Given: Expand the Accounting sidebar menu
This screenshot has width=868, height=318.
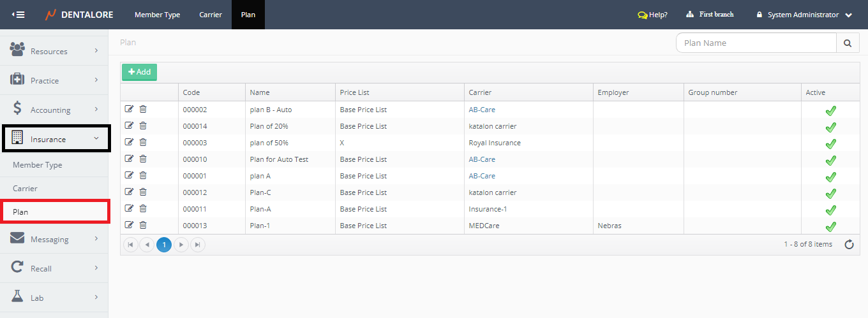Looking at the screenshot, I should 54,110.
